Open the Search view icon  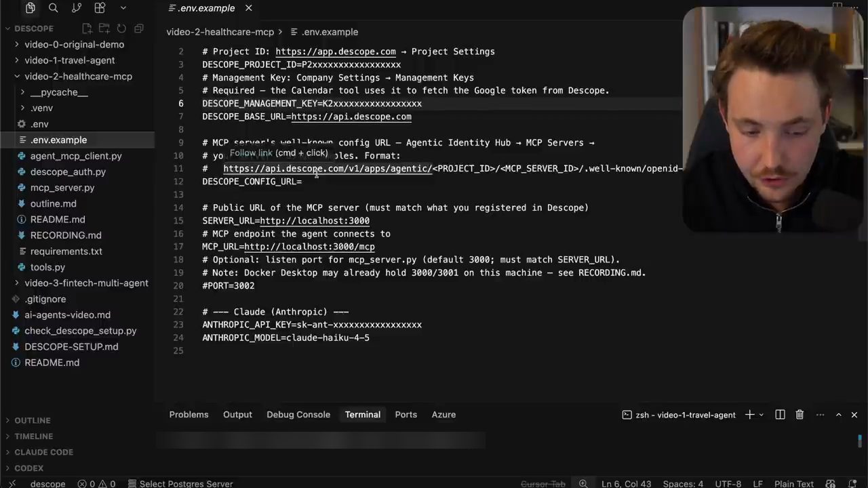click(54, 8)
